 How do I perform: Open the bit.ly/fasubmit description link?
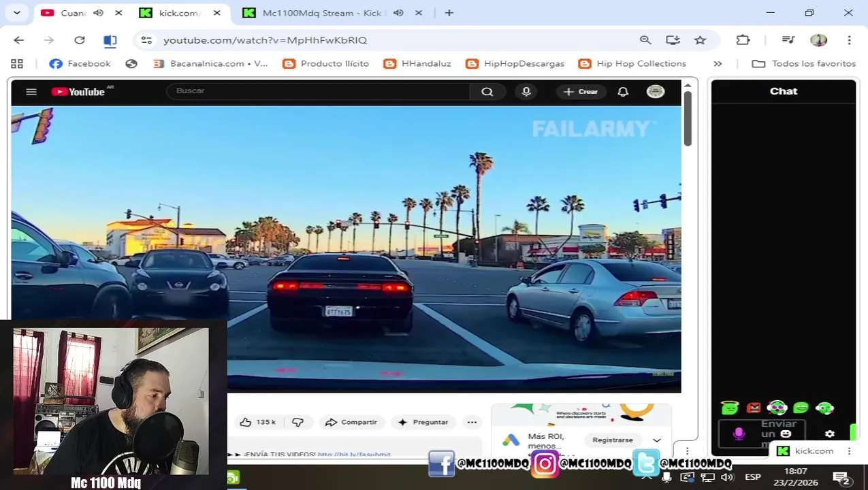coord(354,454)
